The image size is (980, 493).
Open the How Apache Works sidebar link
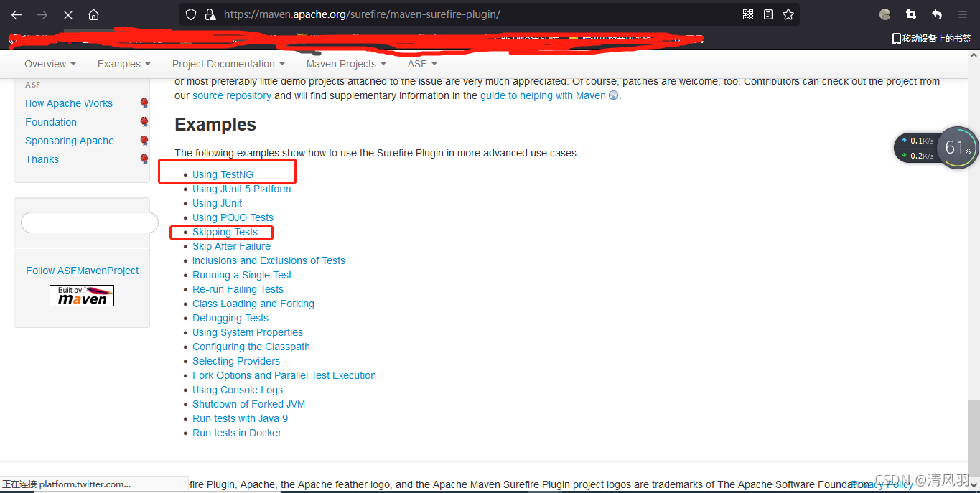tap(69, 103)
